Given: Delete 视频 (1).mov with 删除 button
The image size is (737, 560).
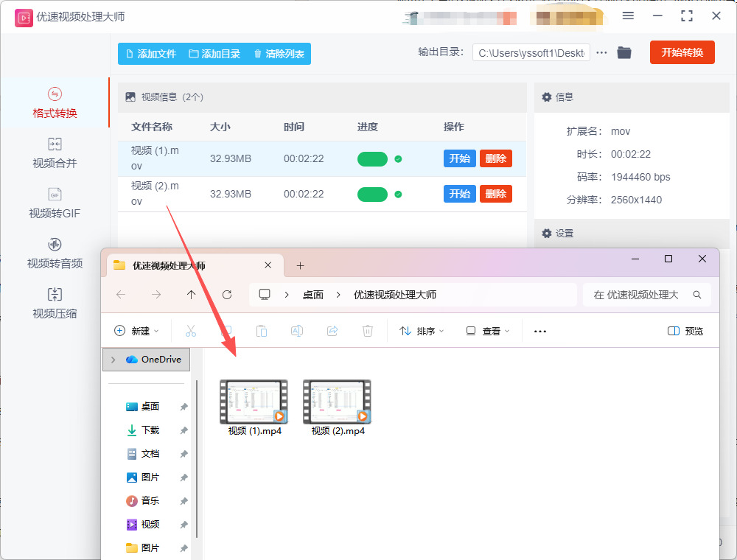Looking at the screenshot, I should pyautogui.click(x=495, y=158).
